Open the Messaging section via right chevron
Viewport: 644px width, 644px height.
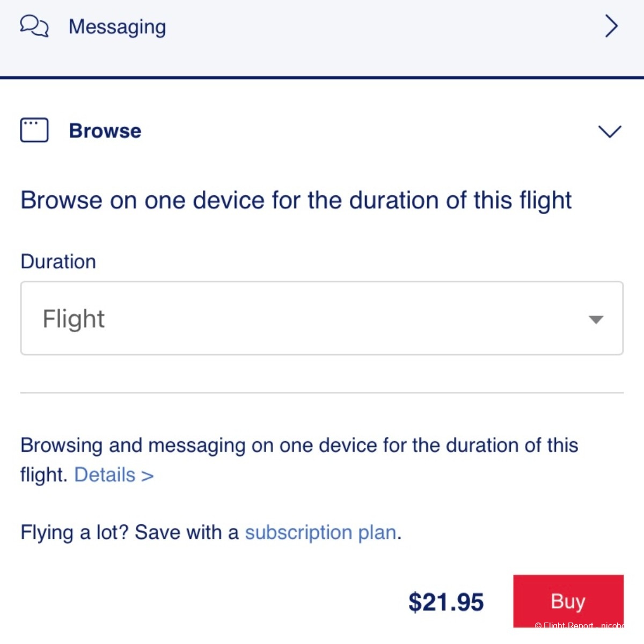click(x=611, y=26)
